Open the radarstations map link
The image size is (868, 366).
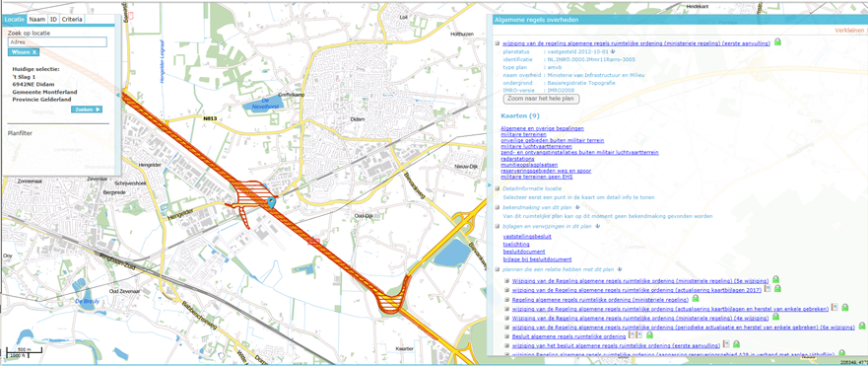(517, 159)
